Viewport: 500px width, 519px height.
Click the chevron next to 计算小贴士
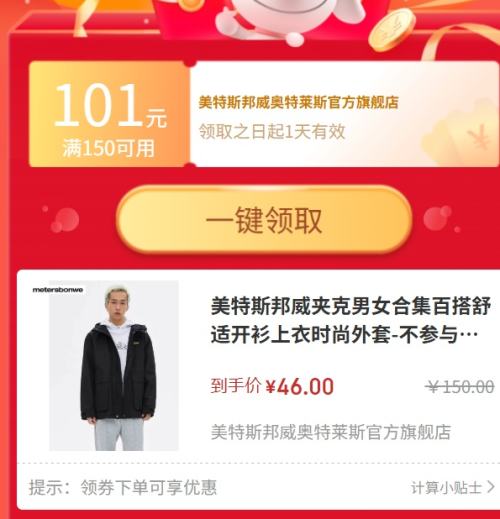[491, 487]
